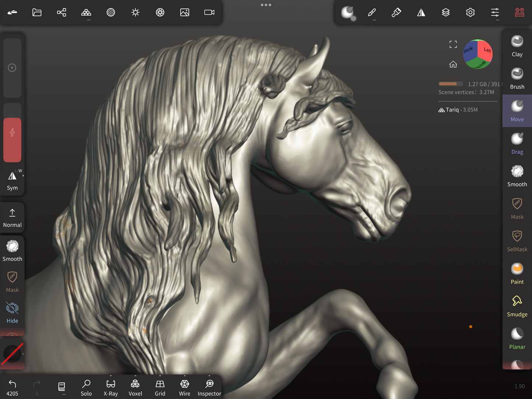Expand the stroke color swatch options
Viewport: 532px width, 399px height.
23,354
